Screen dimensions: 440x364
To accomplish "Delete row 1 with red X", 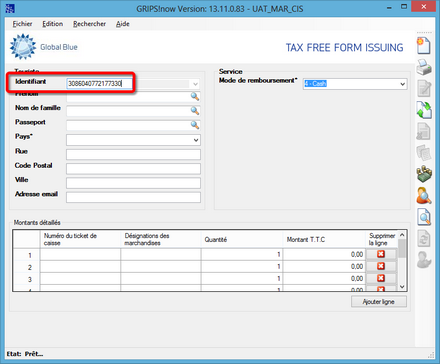I will pyautogui.click(x=381, y=254).
